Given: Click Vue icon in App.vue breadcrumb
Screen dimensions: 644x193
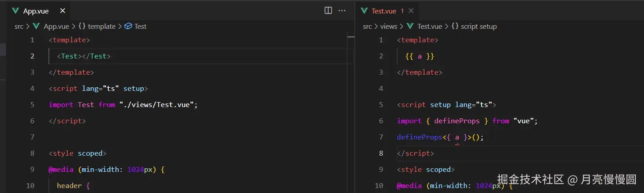Looking at the screenshot, I should click(x=36, y=27).
